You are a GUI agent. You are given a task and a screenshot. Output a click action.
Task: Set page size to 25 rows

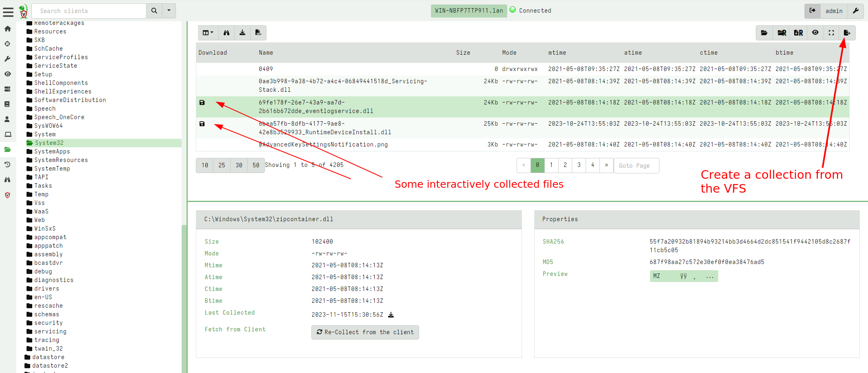[x=222, y=165]
